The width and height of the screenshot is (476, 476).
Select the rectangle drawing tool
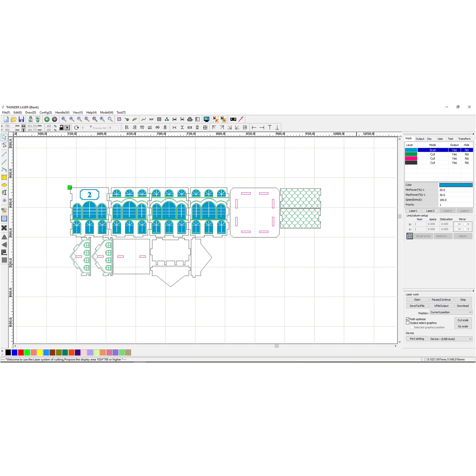[x=4, y=177]
